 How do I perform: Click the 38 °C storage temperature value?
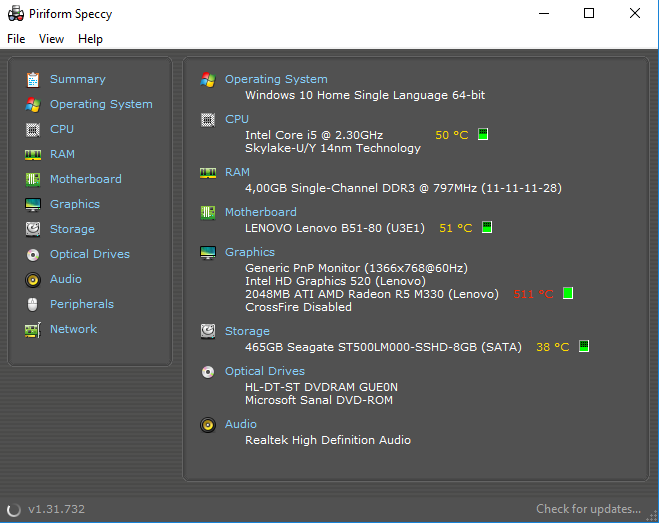[553, 347]
